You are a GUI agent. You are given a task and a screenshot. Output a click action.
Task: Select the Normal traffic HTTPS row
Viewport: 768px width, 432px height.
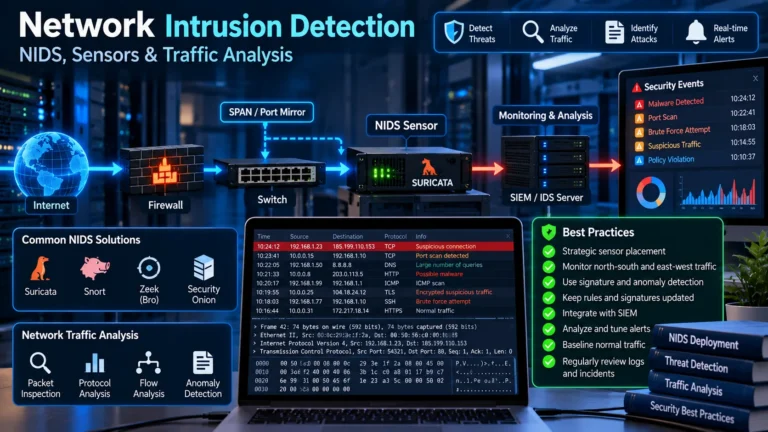pyautogui.click(x=383, y=311)
